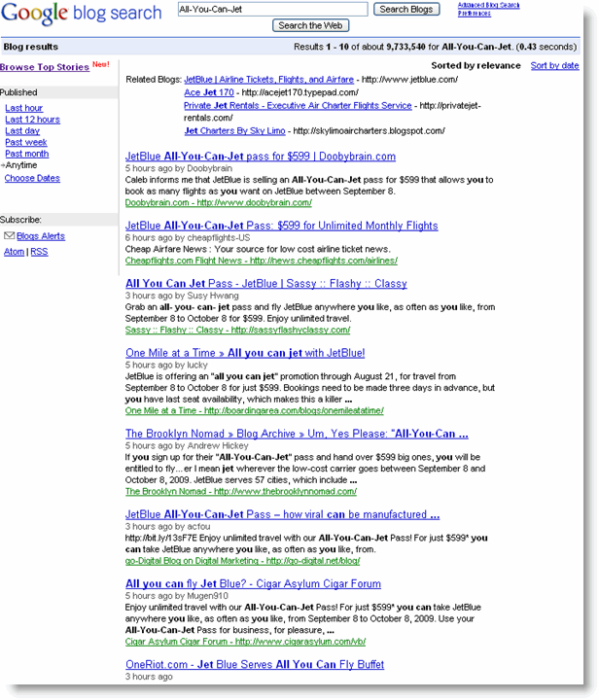Viewport: 599px width, 700px height.
Task: Click the Results 1 - 10 count text
Action: (436, 47)
